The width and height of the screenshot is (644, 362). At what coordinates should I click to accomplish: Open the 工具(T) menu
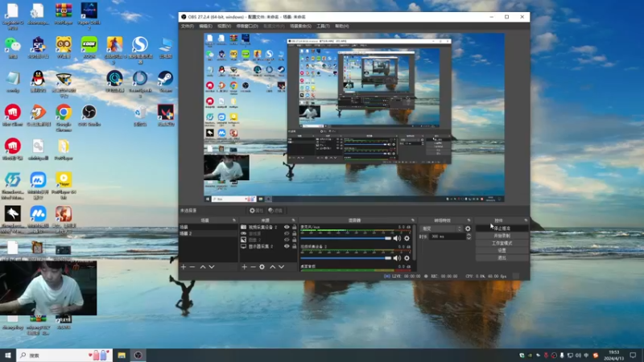pyautogui.click(x=322, y=26)
